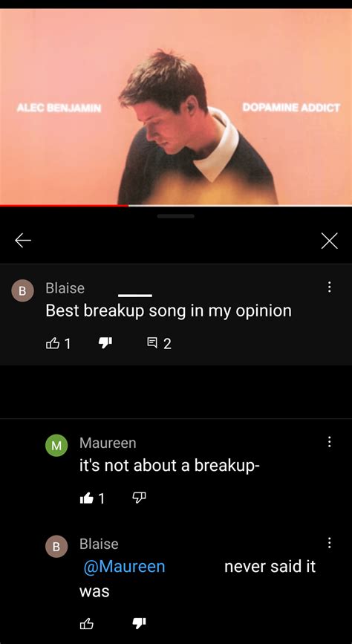
Task: Open the @Maureen mention link
Action: click(124, 566)
